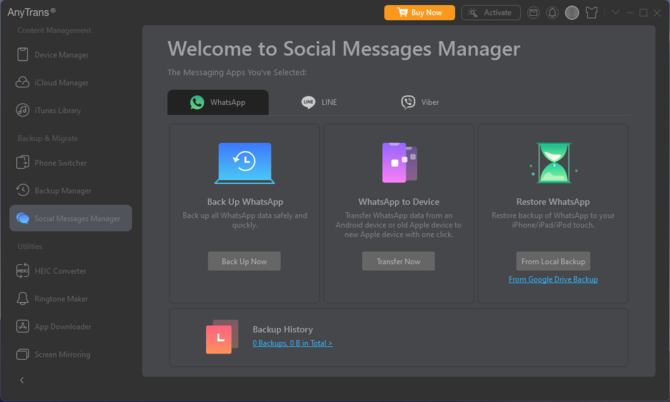Open Phone Switcher from sidebar

(71, 163)
